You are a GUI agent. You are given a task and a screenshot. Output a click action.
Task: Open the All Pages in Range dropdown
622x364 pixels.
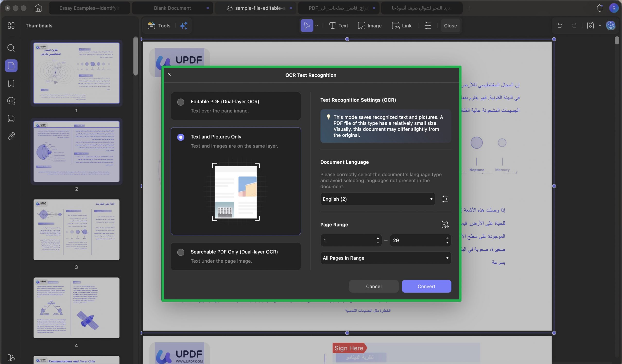click(x=386, y=258)
